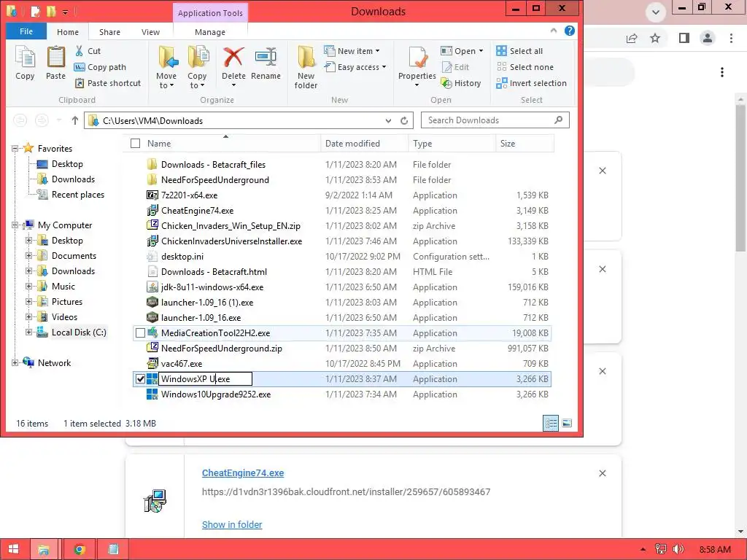Viewport: 747px width, 560px height.
Task: Expand the Local Disk (C:) tree node
Action: point(29,332)
